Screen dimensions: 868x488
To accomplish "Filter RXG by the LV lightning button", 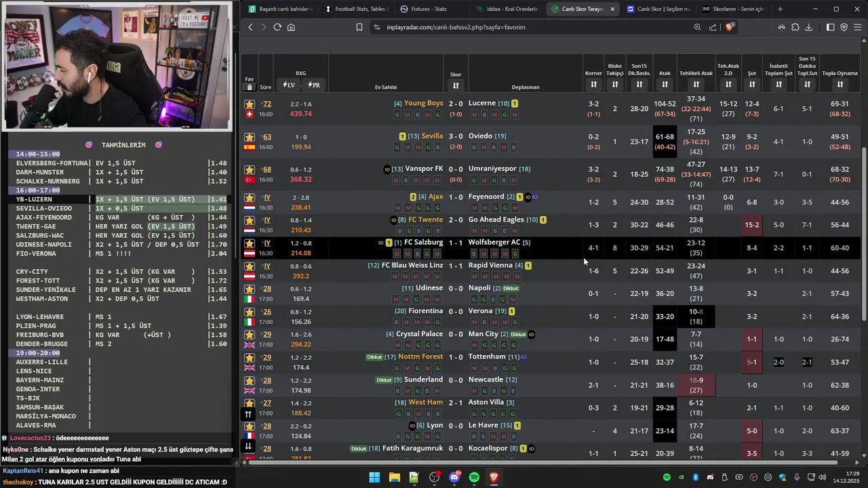I will [x=290, y=85].
